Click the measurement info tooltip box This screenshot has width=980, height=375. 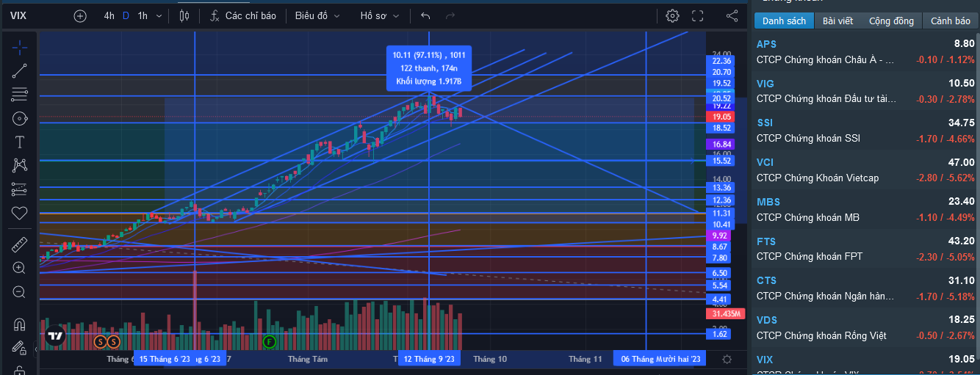pyautogui.click(x=429, y=68)
